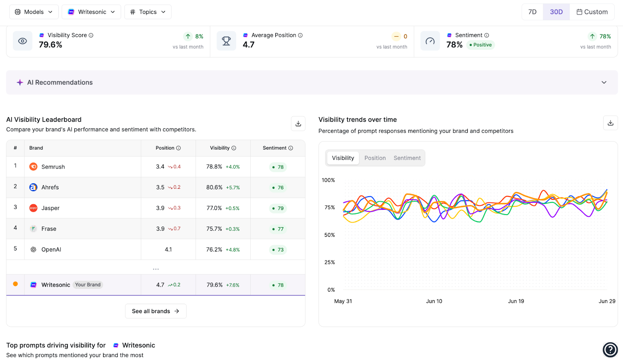Click the Average Position info icon
Image resolution: width=623 pixels, height=364 pixels.
[x=300, y=35]
